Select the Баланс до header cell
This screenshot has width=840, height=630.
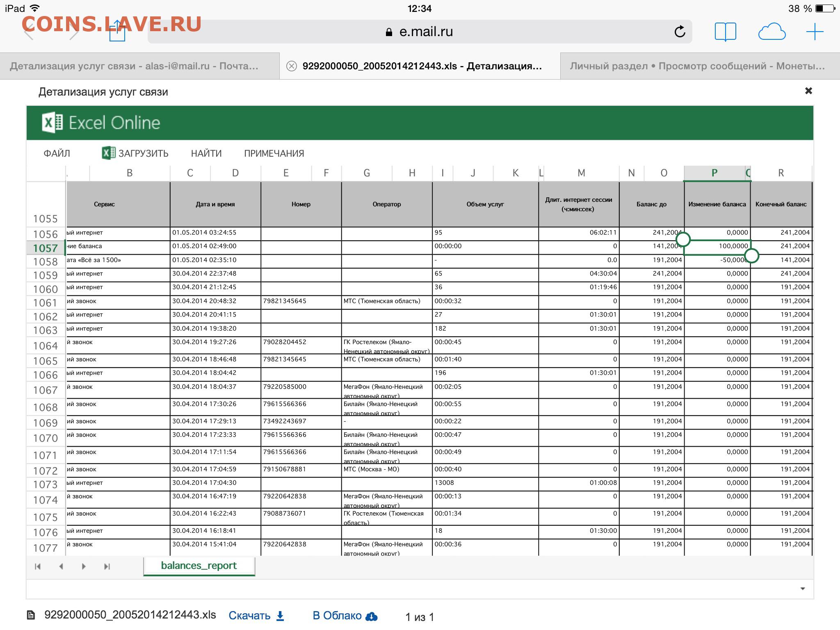pyautogui.click(x=652, y=204)
